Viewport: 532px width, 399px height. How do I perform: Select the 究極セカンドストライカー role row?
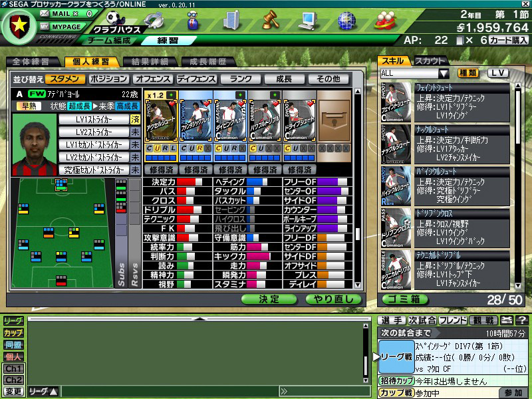(x=94, y=170)
